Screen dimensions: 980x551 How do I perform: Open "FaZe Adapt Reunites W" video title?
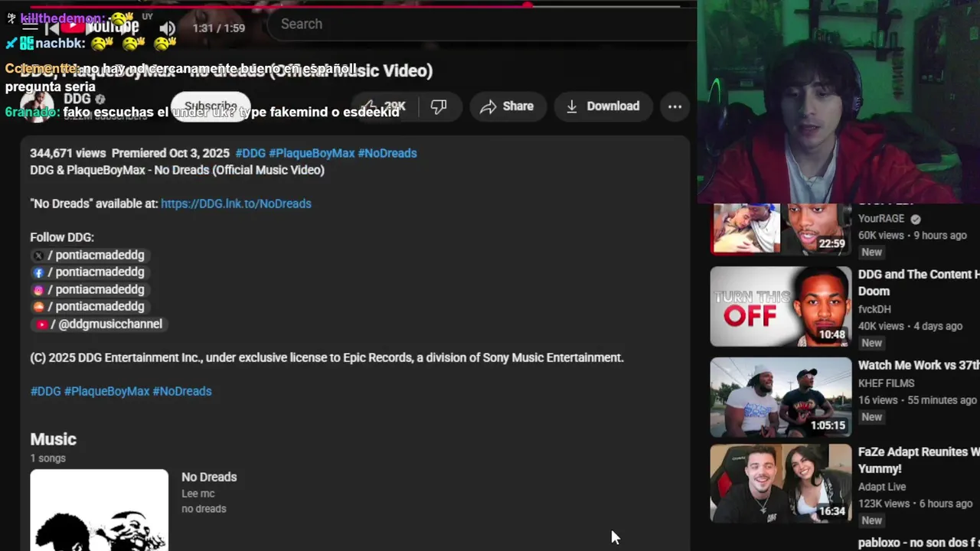919,460
